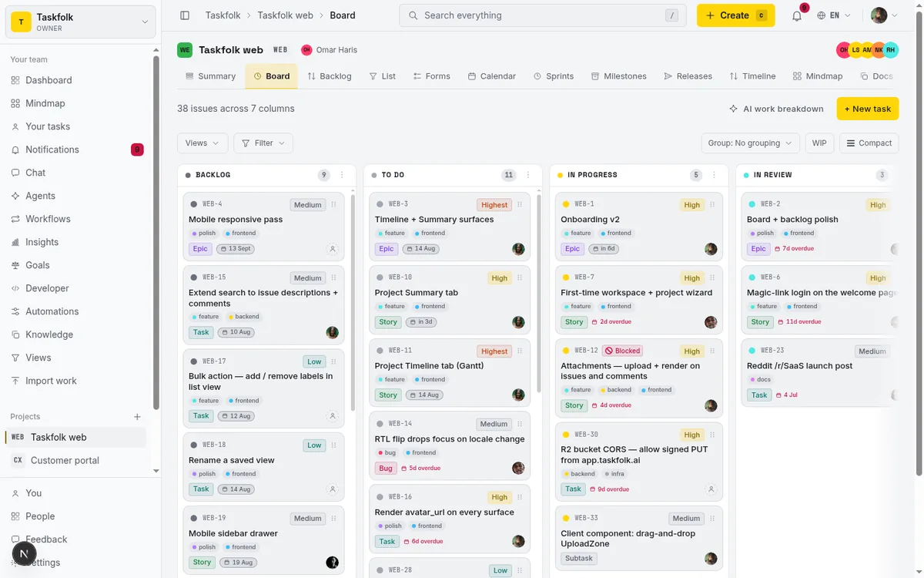The height and width of the screenshot is (578, 924).
Task: Open In Progress column options menu
Action: click(x=715, y=175)
